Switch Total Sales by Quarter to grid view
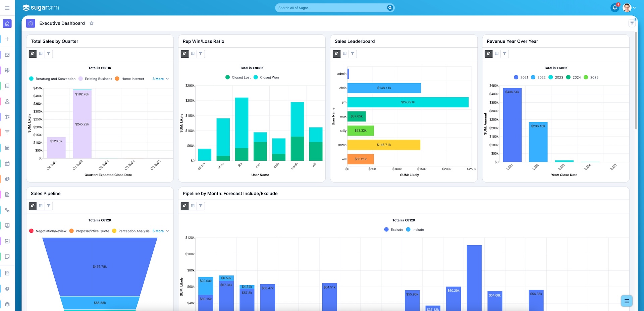This screenshot has width=644, height=311. [x=41, y=54]
